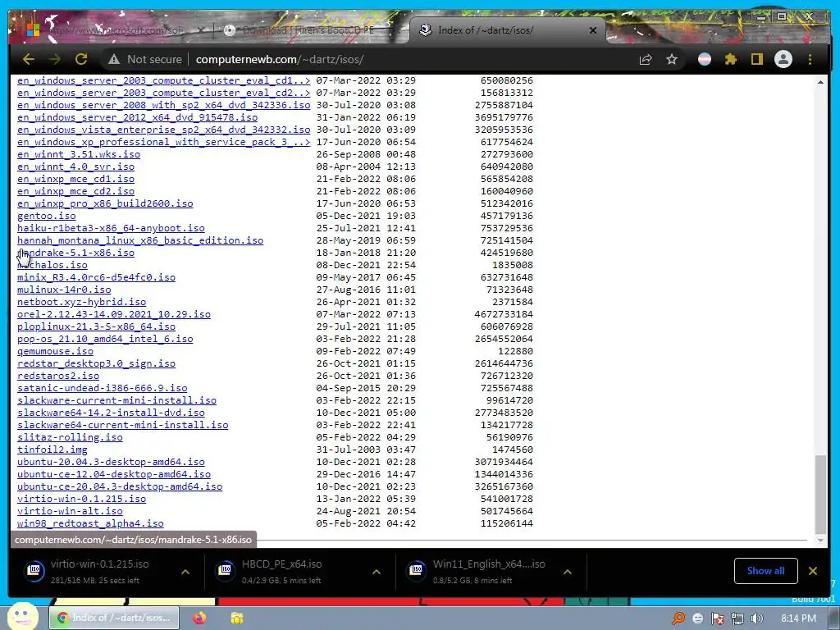Screen dimensions: 840x630
Task: Open redstaros2.iso link
Action: [58, 376]
